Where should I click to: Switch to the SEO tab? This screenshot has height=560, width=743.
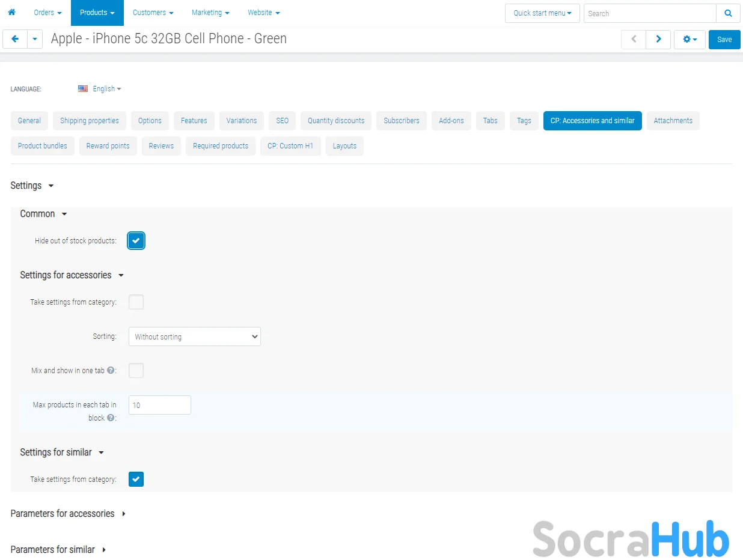click(x=283, y=121)
